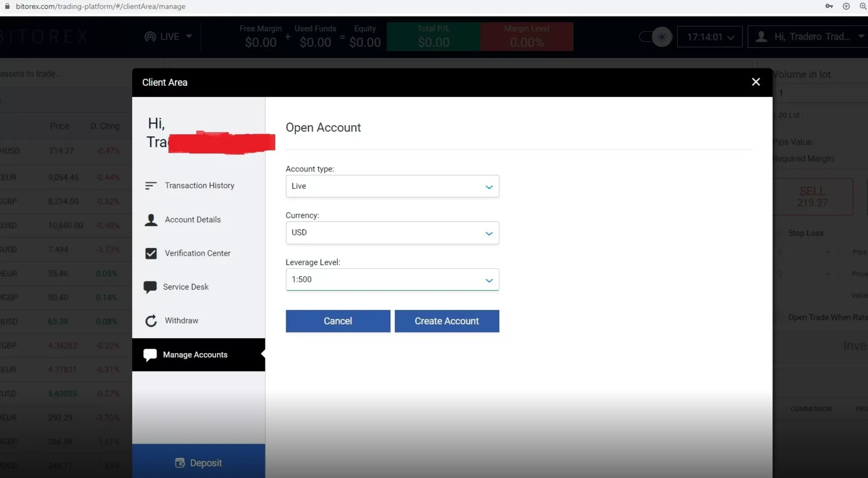Click the Create Account button
This screenshot has height=478, width=868.
pos(447,321)
